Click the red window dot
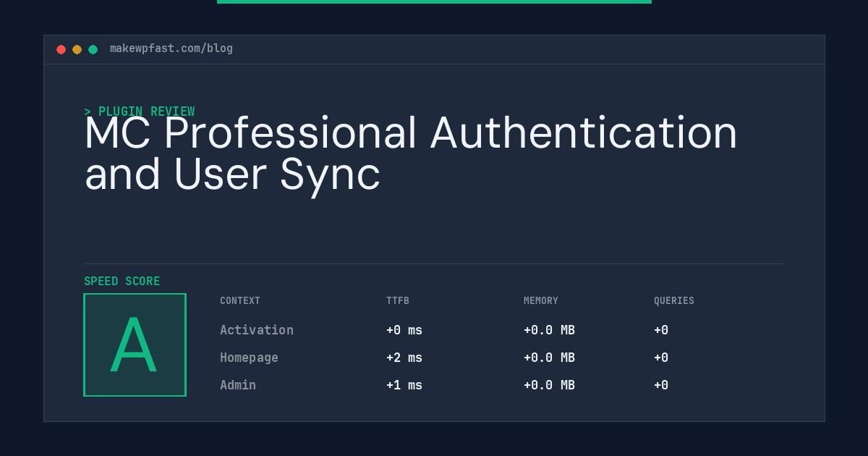Image resolution: width=868 pixels, height=456 pixels. pos(61,49)
